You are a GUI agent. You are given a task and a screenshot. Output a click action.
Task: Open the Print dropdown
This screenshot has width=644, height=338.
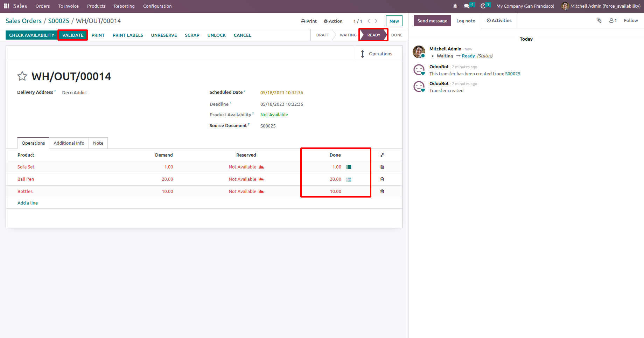coord(309,21)
